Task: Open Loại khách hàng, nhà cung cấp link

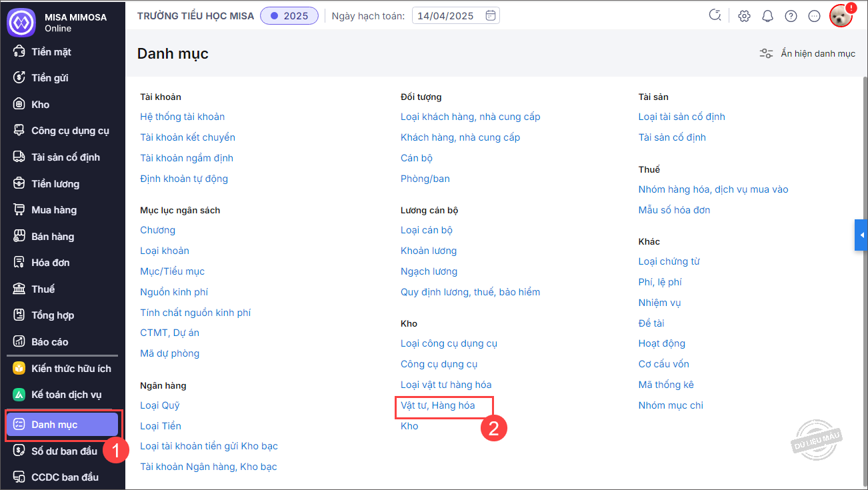Action: [471, 117]
